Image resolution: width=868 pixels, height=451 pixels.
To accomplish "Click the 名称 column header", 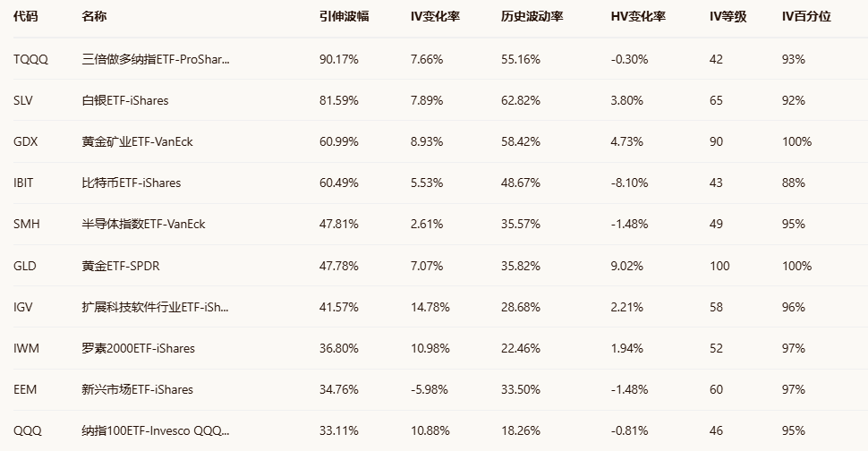I will pos(93,16).
